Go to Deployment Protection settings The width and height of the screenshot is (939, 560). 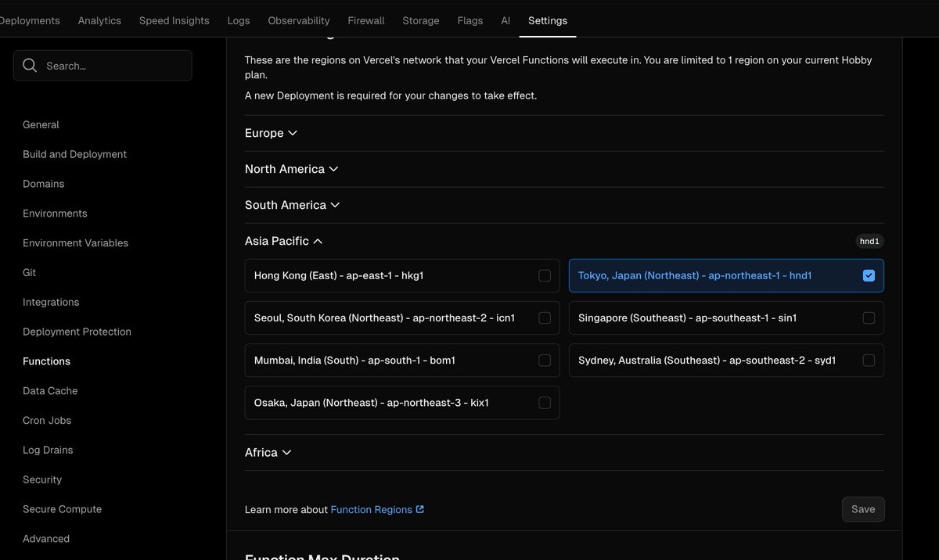click(x=77, y=332)
